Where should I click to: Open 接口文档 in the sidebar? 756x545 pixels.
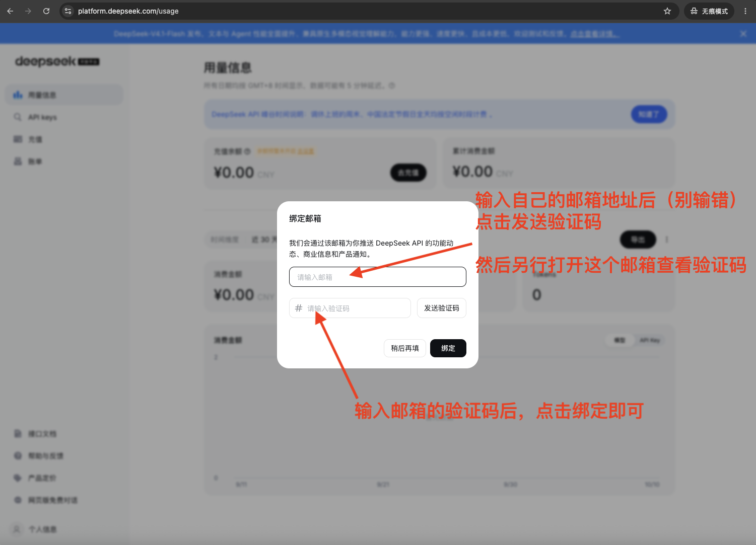pyautogui.click(x=64, y=434)
